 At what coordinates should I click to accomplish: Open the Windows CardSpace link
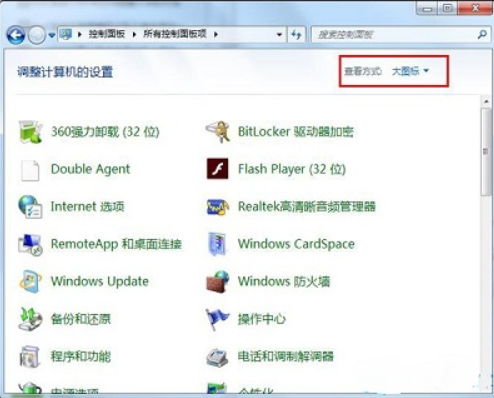296,244
